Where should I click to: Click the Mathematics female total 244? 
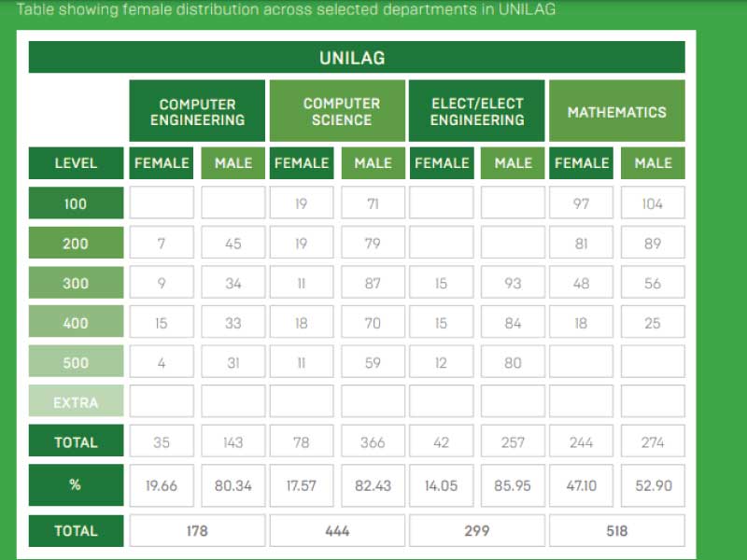pyautogui.click(x=581, y=441)
